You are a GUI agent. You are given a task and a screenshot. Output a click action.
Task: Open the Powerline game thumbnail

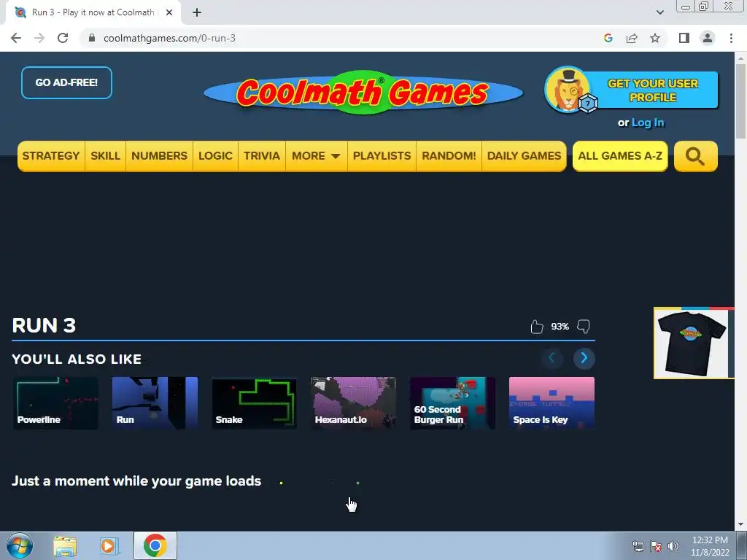pyautogui.click(x=55, y=402)
